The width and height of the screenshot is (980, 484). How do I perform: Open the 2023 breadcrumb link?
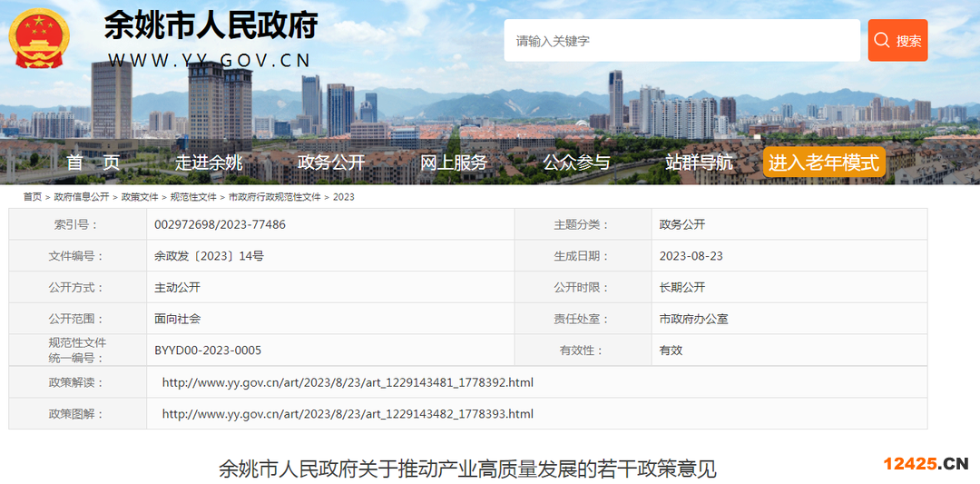click(x=344, y=197)
